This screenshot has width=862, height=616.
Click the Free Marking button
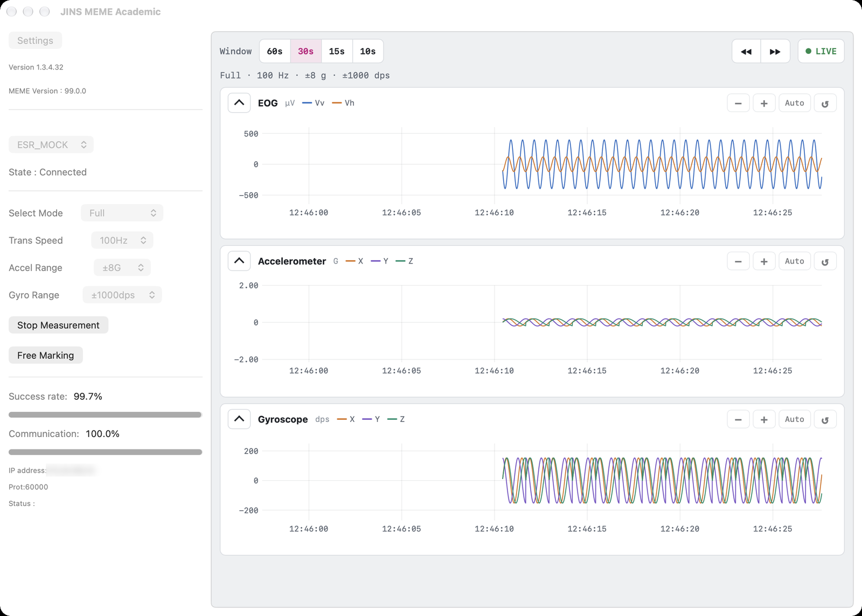point(46,355)
